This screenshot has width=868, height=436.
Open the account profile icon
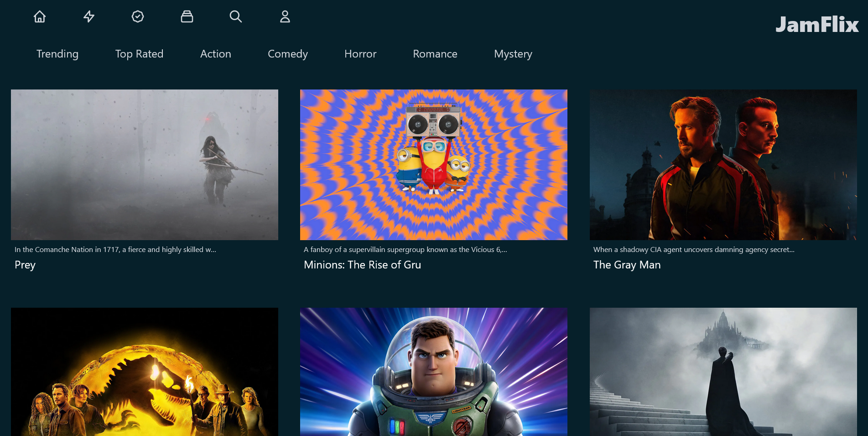[285, 17]
